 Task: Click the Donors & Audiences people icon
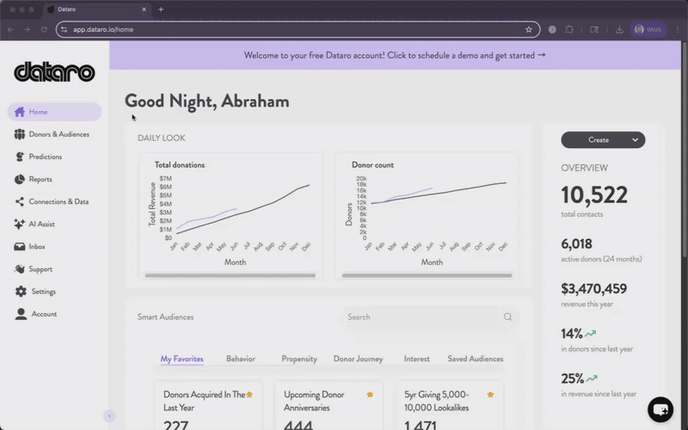click(x=19, y=134)
